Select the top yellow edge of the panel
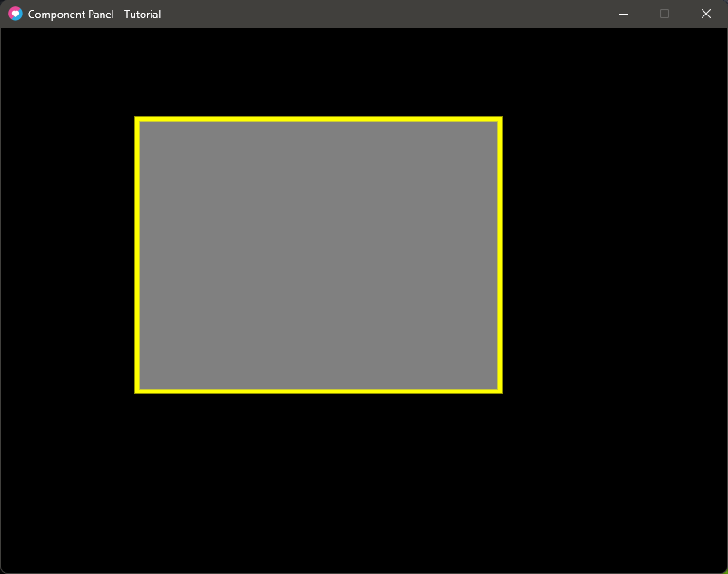 (x=318, y=119)
